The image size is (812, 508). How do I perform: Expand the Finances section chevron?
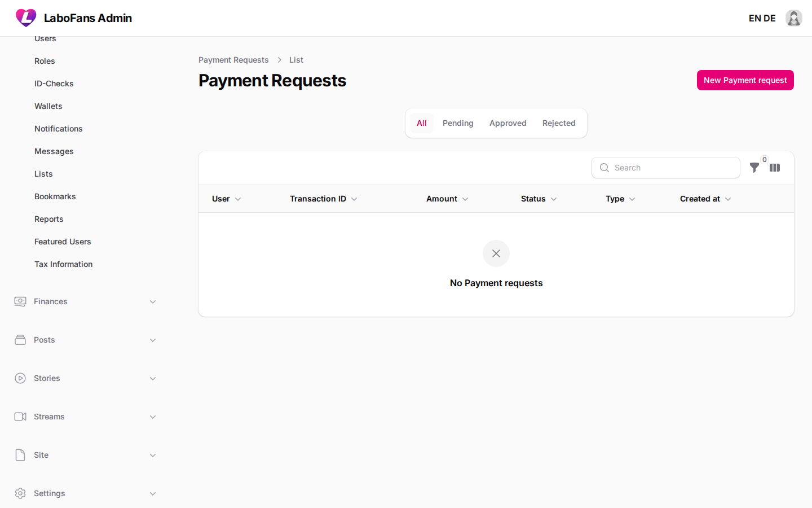point(153,301)
